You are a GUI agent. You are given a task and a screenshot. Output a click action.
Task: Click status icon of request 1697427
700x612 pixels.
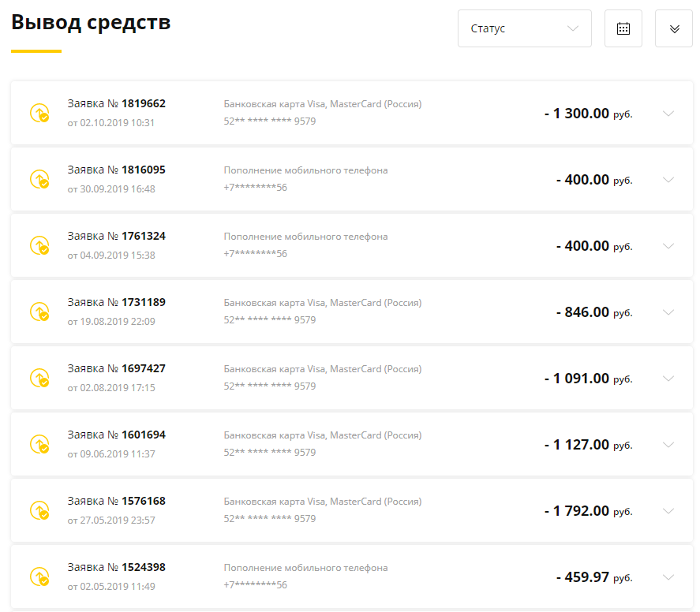pos(39,378)
